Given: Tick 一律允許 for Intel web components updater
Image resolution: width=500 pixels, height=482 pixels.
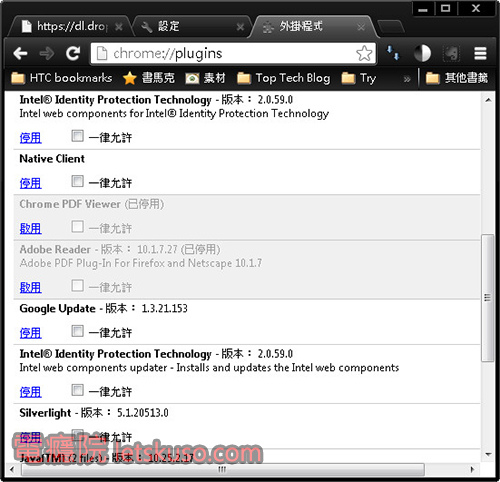Looking at the screenshot, I should click(77, 390).
